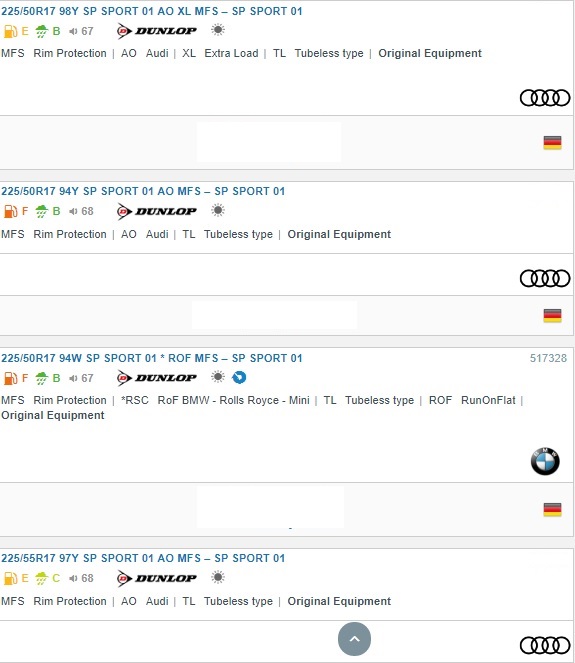575x663 pixels.
Task: Click 'XL Extra Load' in the 98Y description
Action: click(x=220, y=53)
